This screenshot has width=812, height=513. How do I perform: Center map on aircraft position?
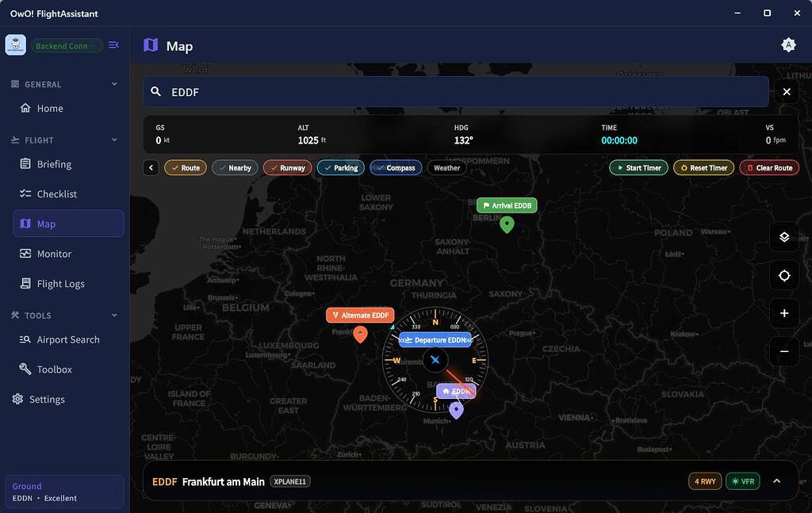(x=784, y=275)
